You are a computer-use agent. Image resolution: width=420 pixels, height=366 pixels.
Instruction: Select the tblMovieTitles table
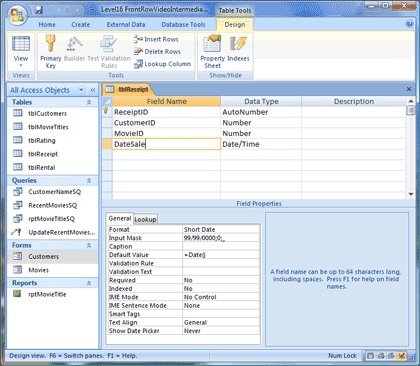point(48,127)
